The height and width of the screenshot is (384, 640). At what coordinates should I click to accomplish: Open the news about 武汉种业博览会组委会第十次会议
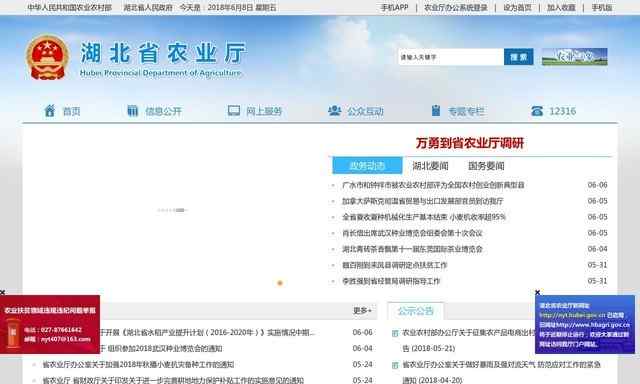[413, 233]
